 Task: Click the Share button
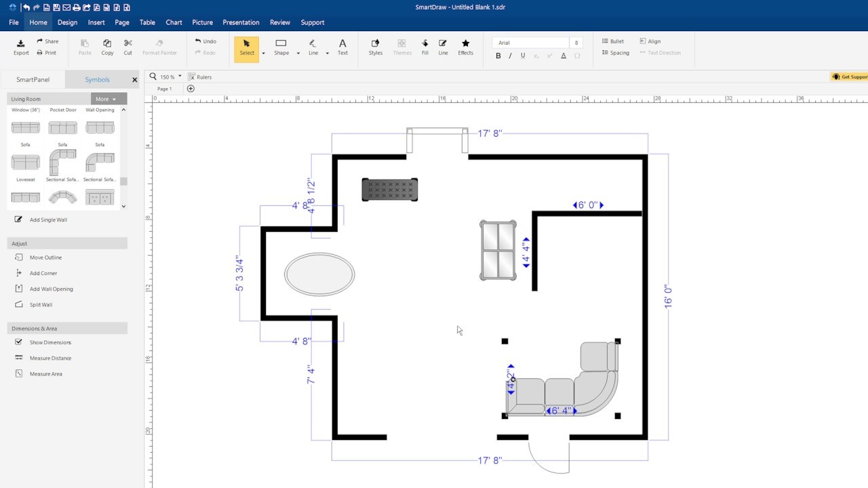(x=47, y=41)
